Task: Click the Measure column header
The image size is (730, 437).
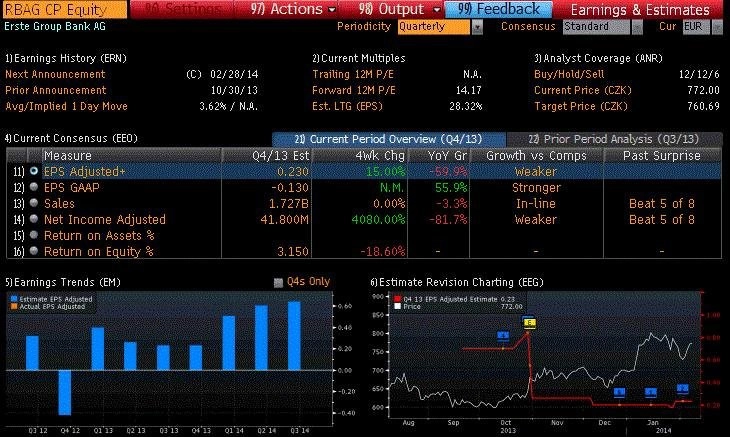Action: pyautogui.click(x=131, y=155)
